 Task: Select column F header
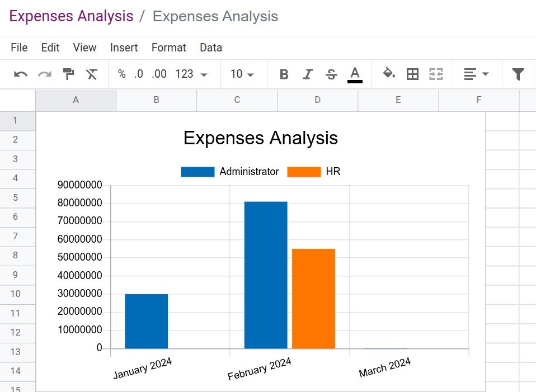point(479,100)
